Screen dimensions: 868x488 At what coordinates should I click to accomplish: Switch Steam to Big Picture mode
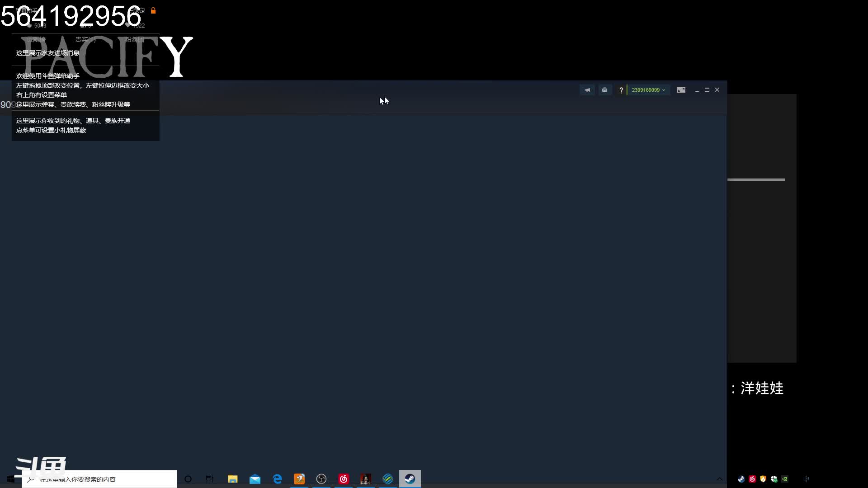click(681, 90)
